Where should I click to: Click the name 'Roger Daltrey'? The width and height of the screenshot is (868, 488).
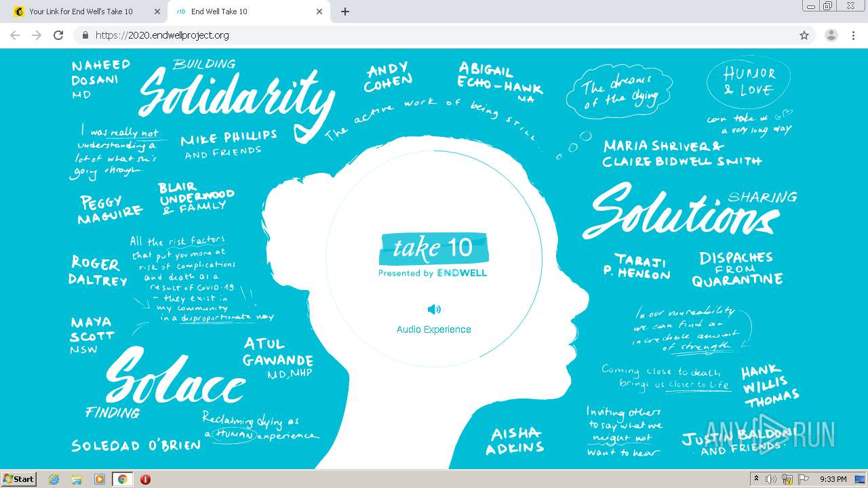98,270
